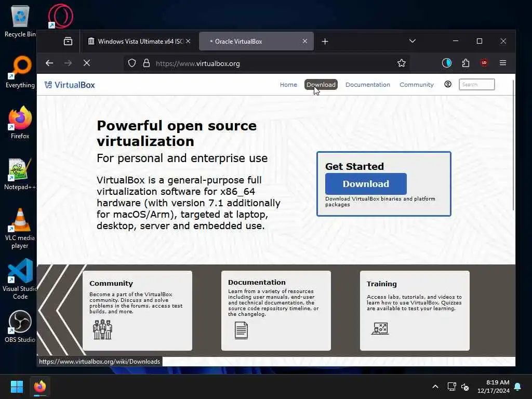Screen dimensions: 532x399
Task: Close the Oracle VirtualBox tab
Action: tap(304, 41)
